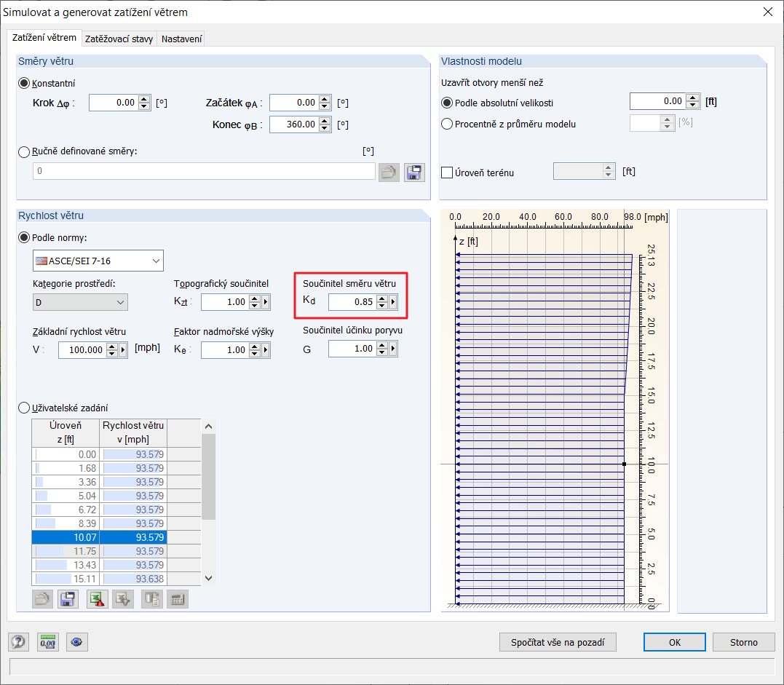Click manual directions text field showing 0

(204, 171)
